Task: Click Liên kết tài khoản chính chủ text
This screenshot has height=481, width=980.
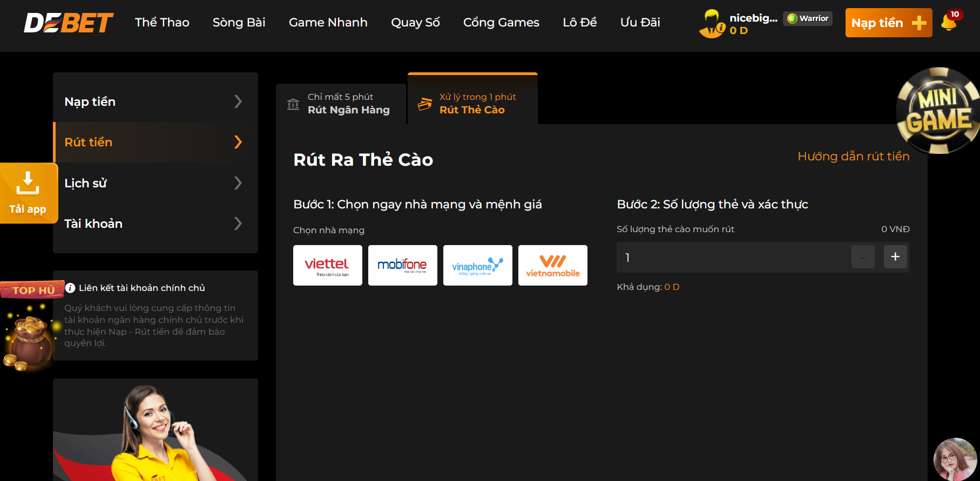Action: pos(142,288)
